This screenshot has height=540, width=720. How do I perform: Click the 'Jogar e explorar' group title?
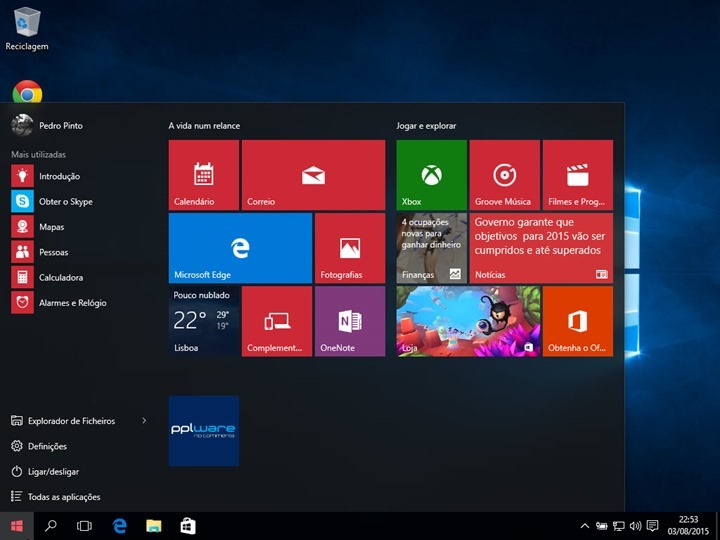click(427, 126)
